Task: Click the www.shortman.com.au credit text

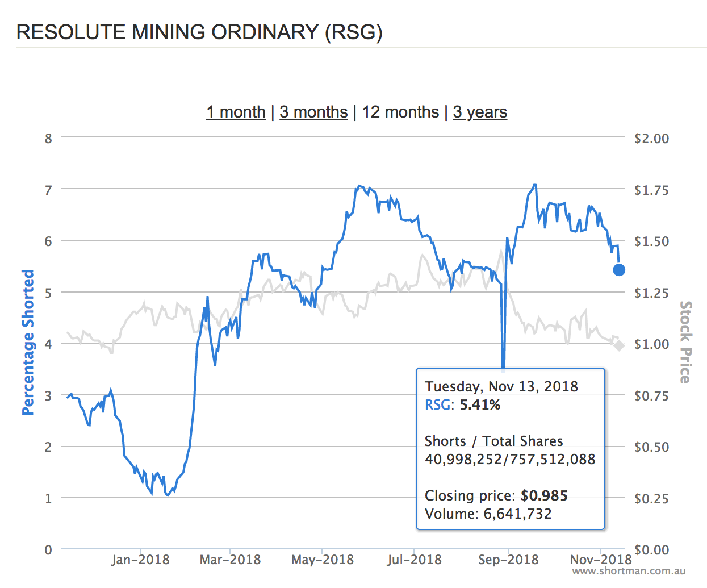Action: click(629, 572)
